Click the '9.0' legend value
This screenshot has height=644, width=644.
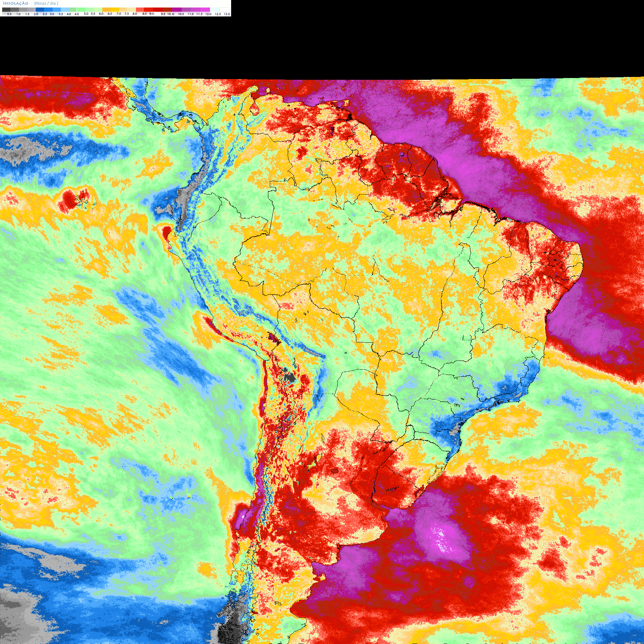(152, 14)
